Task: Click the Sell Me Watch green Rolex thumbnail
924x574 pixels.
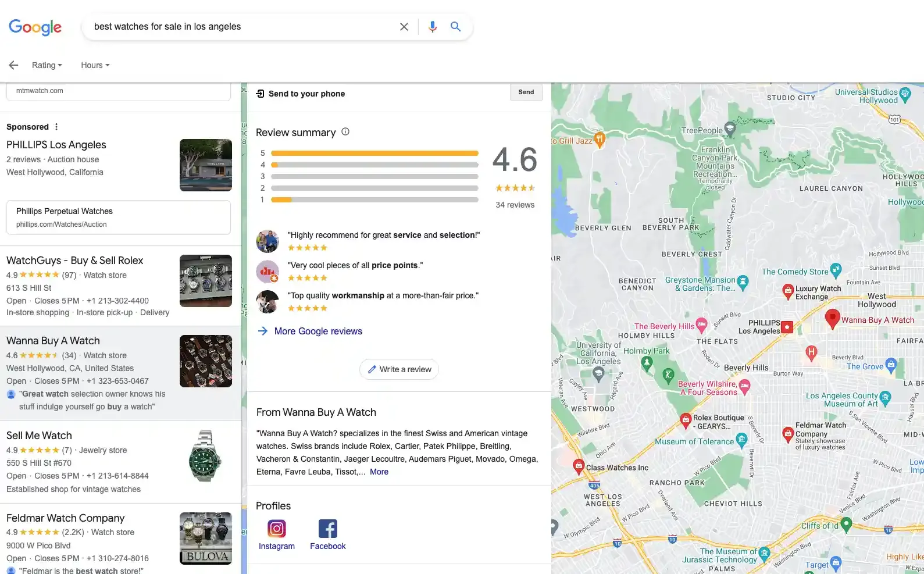Action: [x=206, y=456]
